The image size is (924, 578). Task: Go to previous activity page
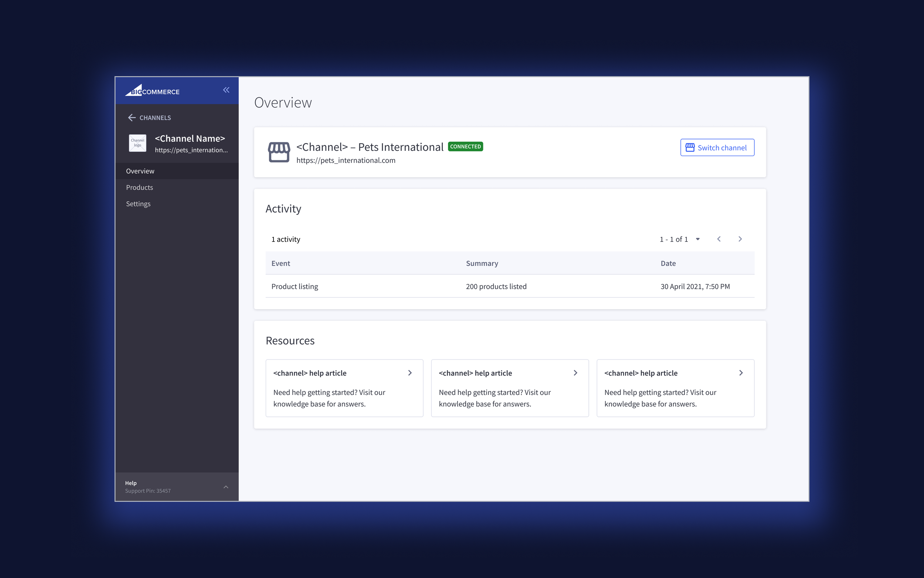719,239
